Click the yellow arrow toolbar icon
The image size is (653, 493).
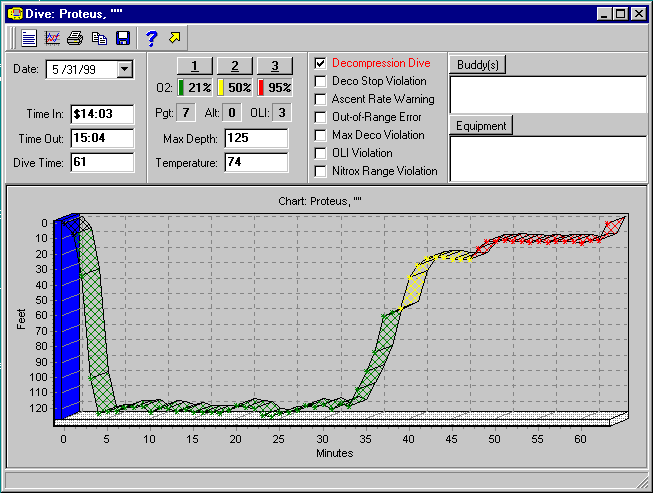176,38
